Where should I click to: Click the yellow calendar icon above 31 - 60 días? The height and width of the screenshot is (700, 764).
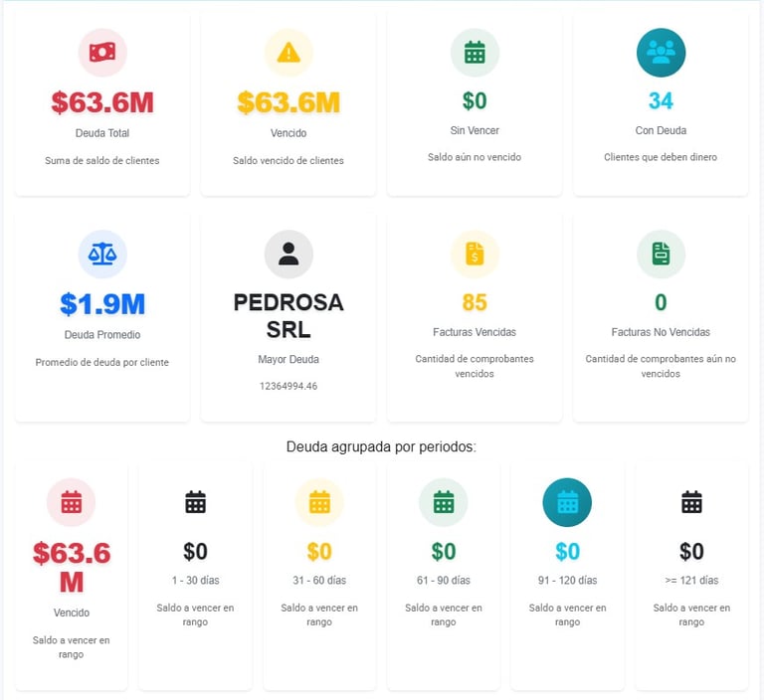(319, 502)
